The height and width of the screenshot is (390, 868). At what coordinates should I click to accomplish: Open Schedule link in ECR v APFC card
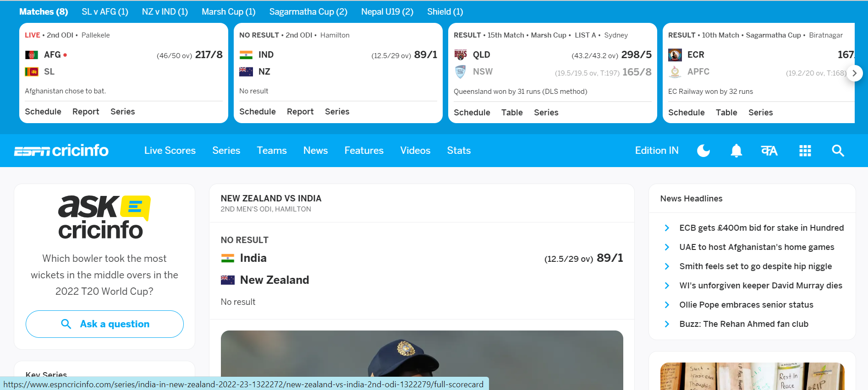pos(687,113)
